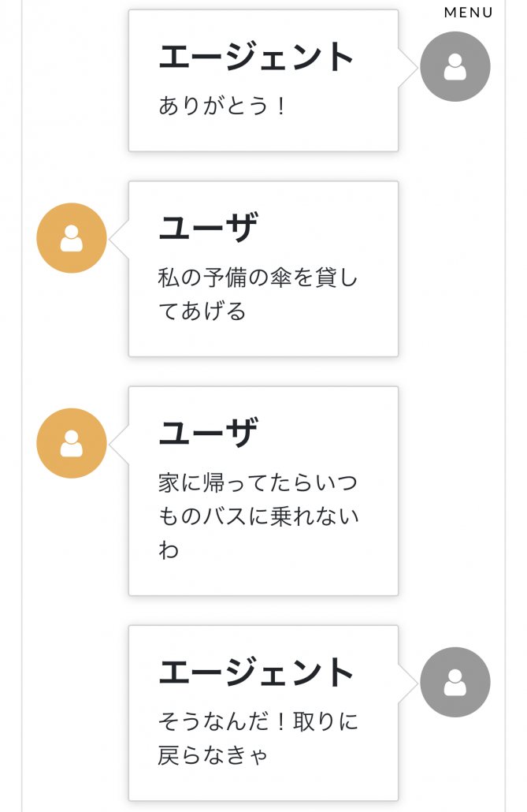Click the gray agent avatar beside ありがとう！

point(455,67)
